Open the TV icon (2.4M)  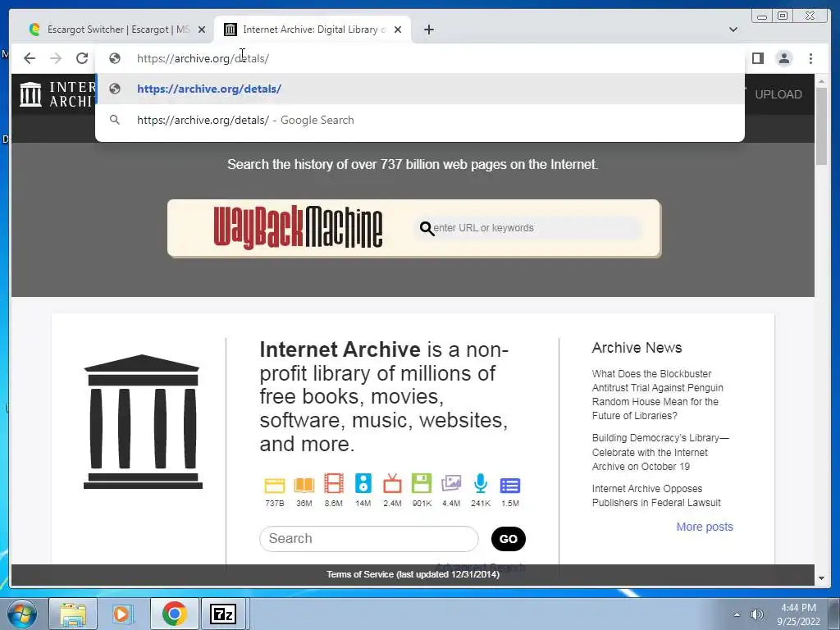coord(392,484)
